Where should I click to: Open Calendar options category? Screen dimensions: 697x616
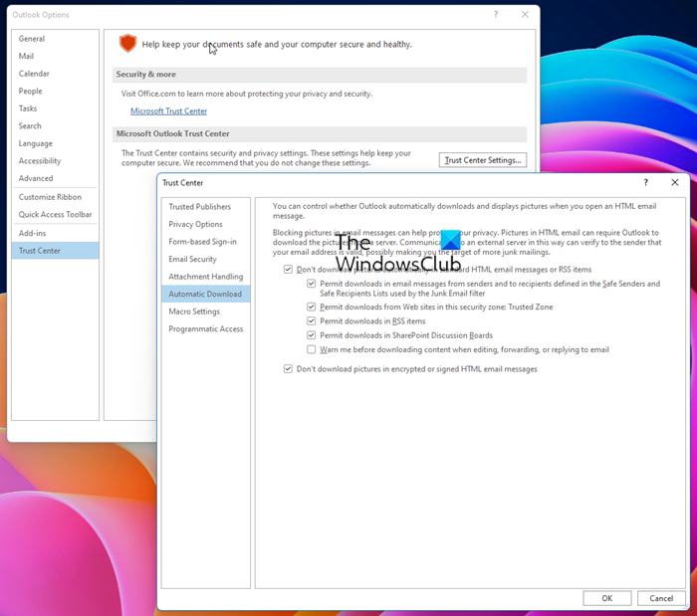[x=55, y=74]
